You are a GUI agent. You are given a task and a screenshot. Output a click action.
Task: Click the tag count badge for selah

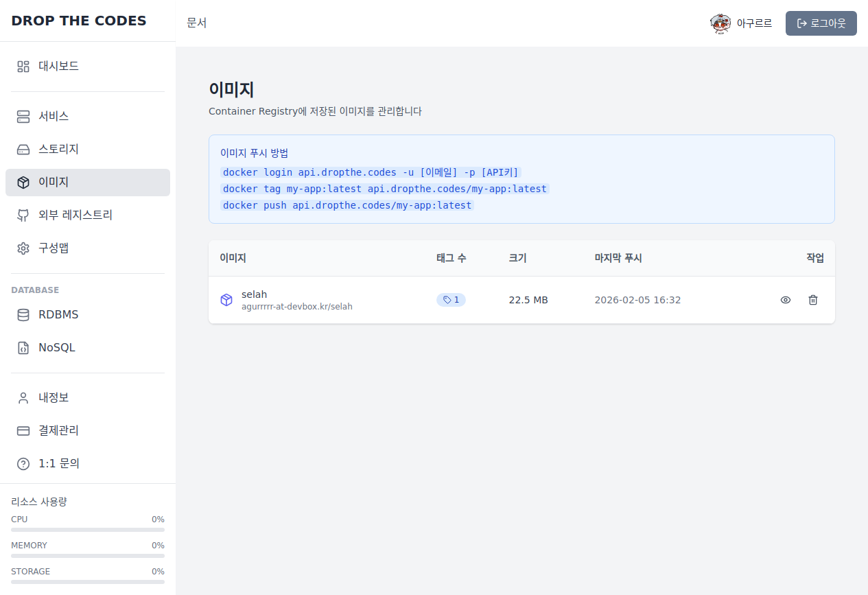[x=451, y=300]
